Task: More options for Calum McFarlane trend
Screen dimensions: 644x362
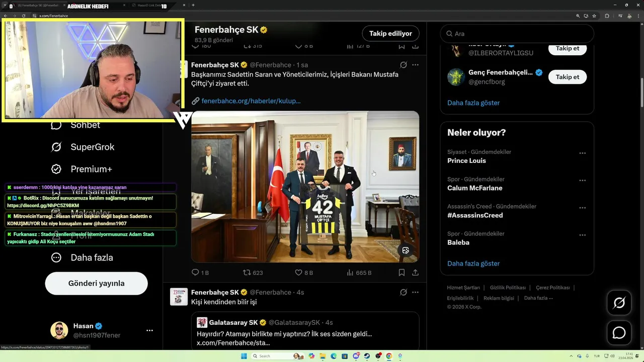Action: 582,180
